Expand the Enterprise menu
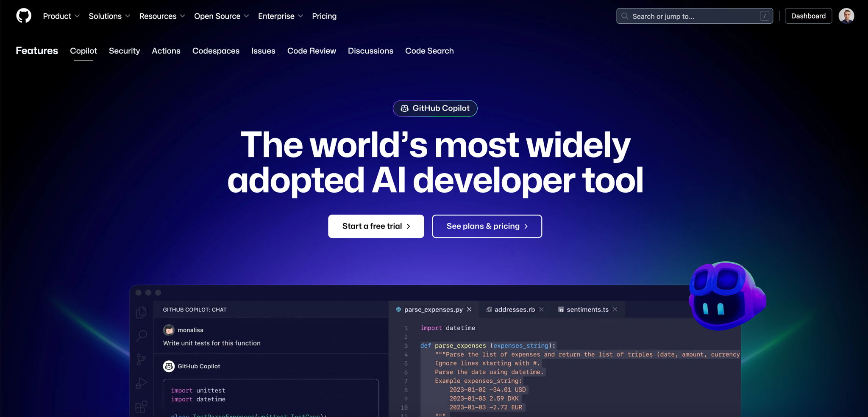Screen dimensions: 868x417 pos(280,16)
